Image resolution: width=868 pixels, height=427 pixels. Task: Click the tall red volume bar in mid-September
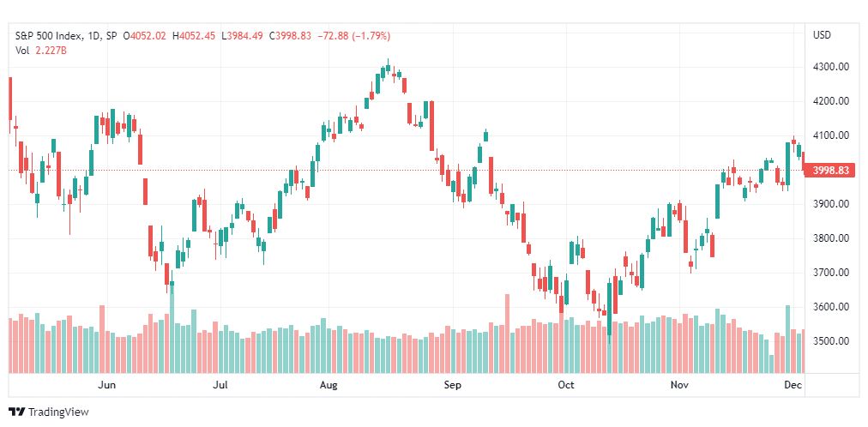(x=507, y=334)
